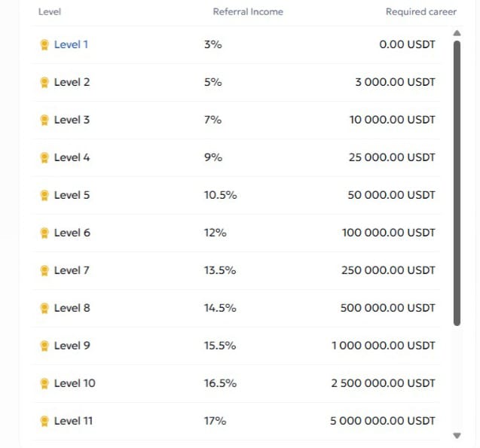480x448 pixels.
Task: Click the medal icon beside Level 2
Action: tap(44, 82)
